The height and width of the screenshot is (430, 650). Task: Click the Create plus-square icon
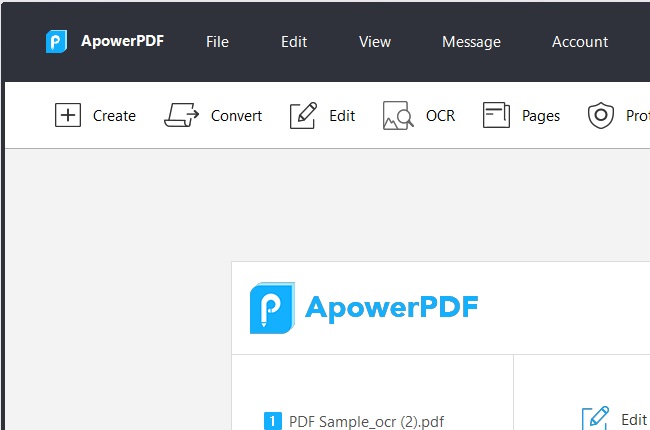(68, 115)
